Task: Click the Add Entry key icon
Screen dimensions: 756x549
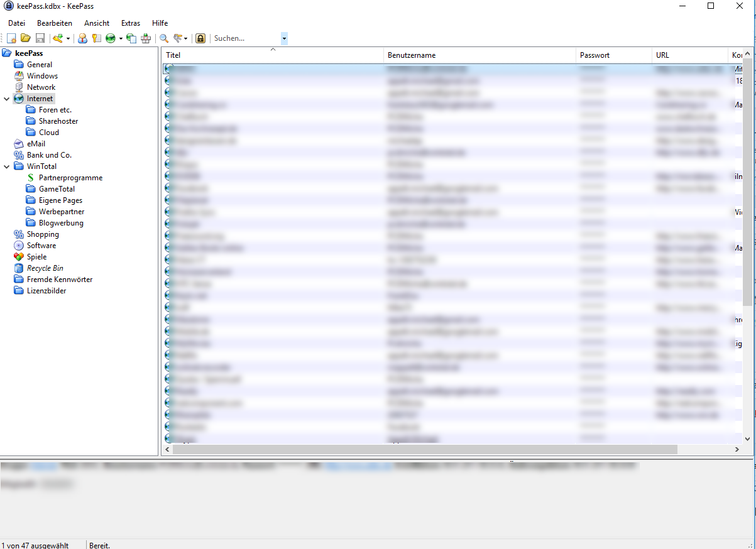Action: click(58, 38)
